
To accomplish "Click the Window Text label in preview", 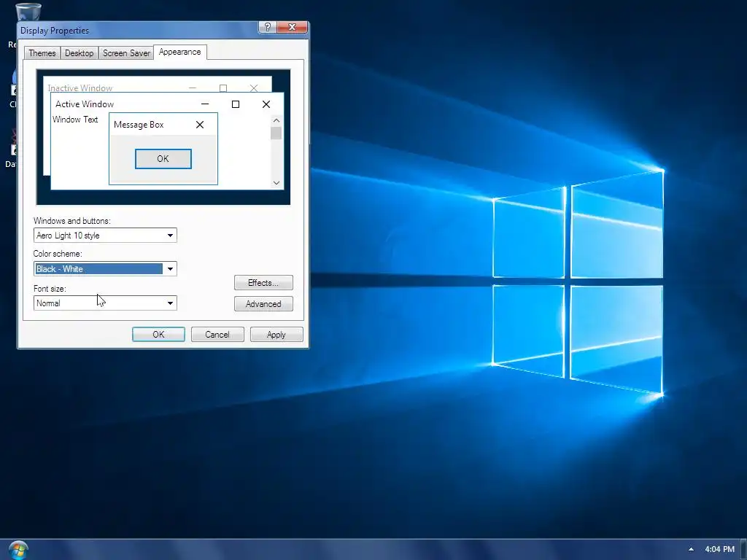I will pos(75,120).
